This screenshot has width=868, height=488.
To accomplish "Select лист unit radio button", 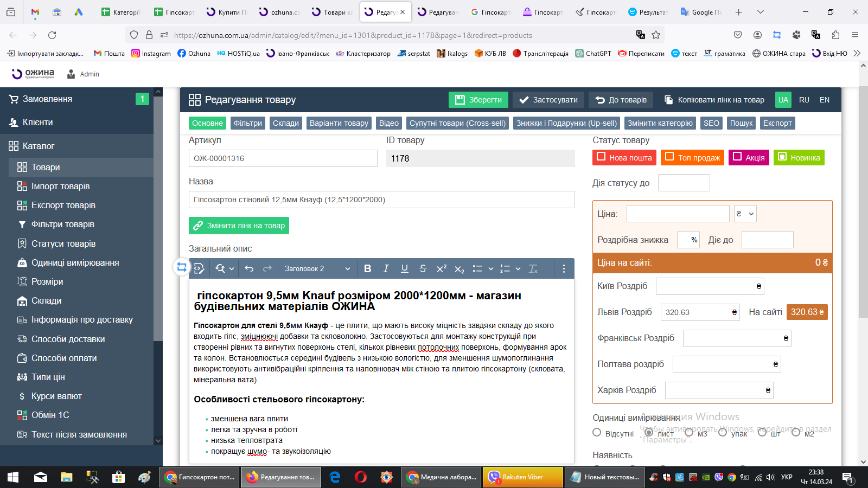I will (x=649, y=433).
